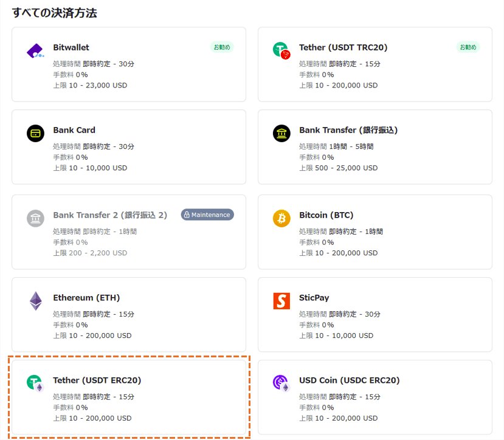Click Tether TRC20's 上限 10 - 200,000 USD text

[x=339, y=85]
